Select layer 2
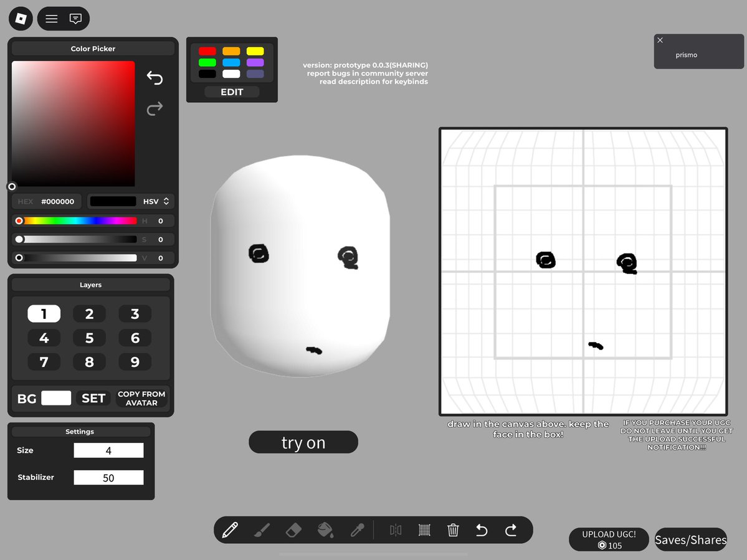This screenshot has width=747, height=560. [89, 314]
